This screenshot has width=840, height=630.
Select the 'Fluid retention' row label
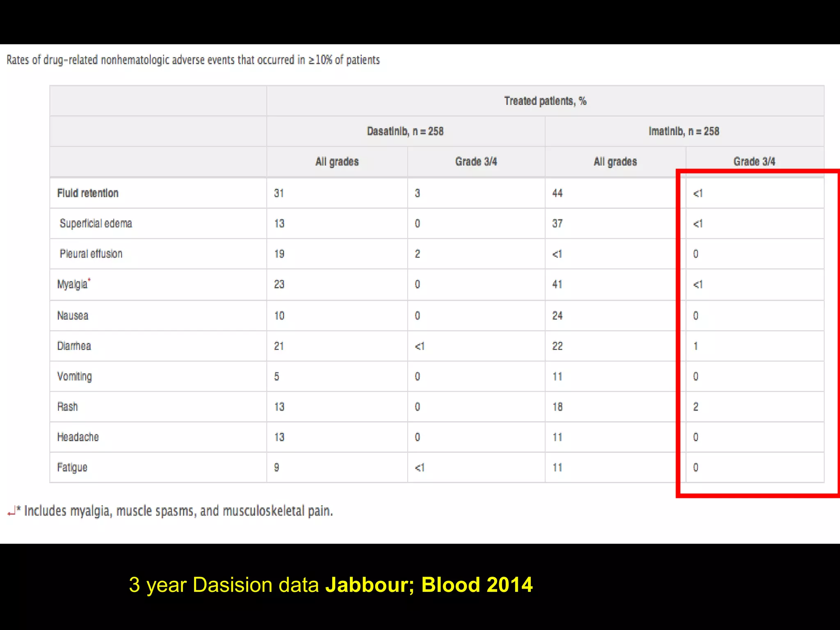88,193
